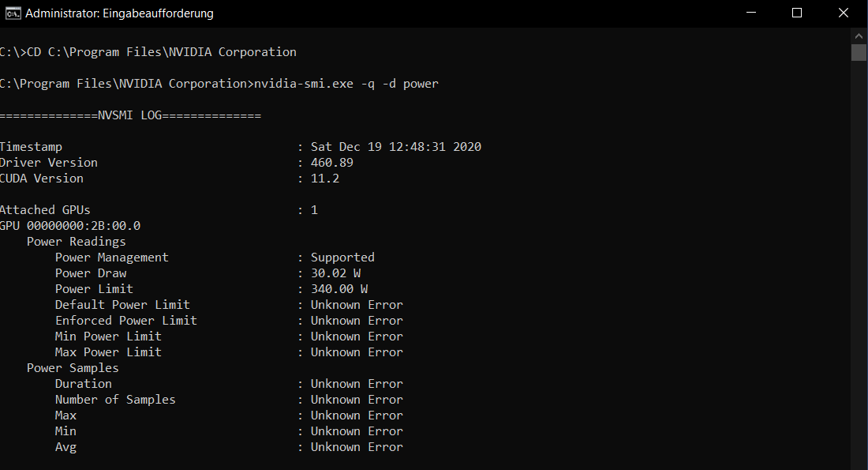The image size is (868, 470).
Task: Click the Driver Version value 460.89
Action: pyautogui.click(x=331, y=163)
